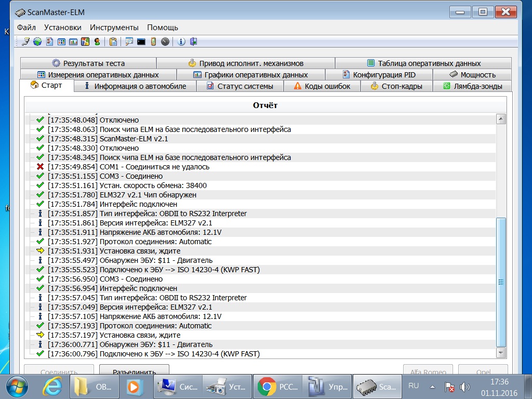Click the green globe toolbar icon
Image resolution: width=532 pixels, height=399 pixels.
37,42
